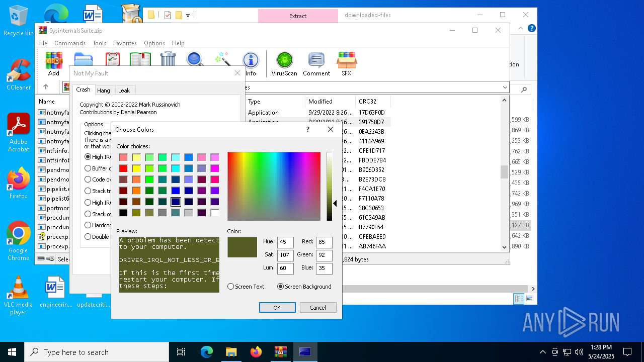Viewport: 644px width, 362px height.
Task: Click the up-one-level arrow in WinRAR
Action: tap(46, 87)
